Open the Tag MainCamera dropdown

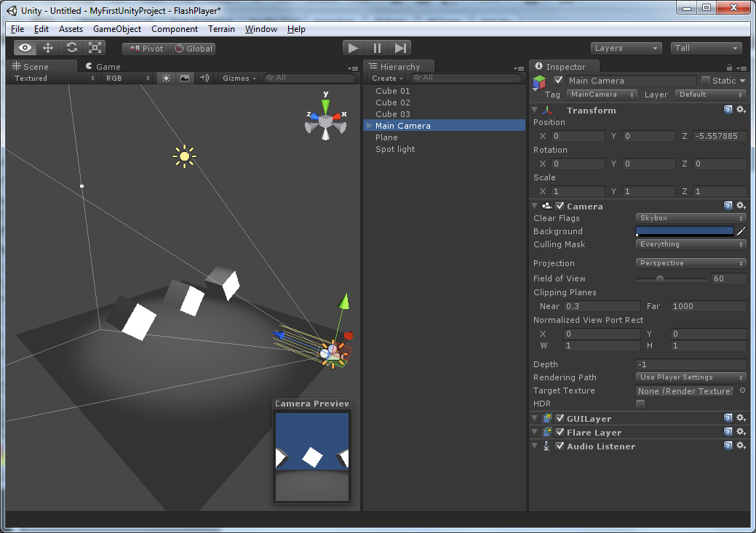[602, 95]
